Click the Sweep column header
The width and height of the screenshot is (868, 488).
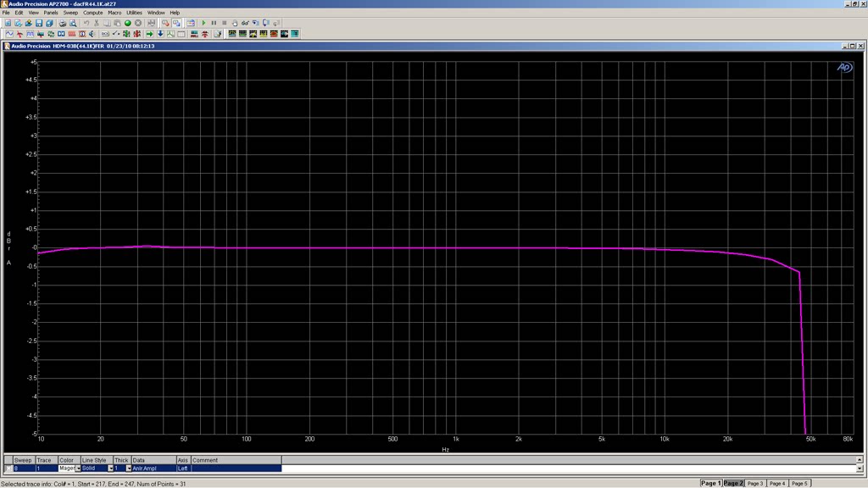(x=23, y=460)
